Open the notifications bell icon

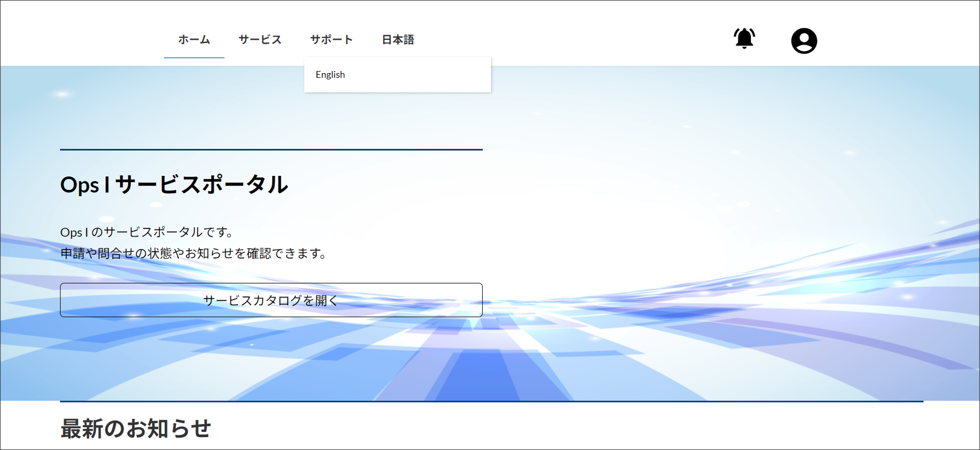point(744,39)
